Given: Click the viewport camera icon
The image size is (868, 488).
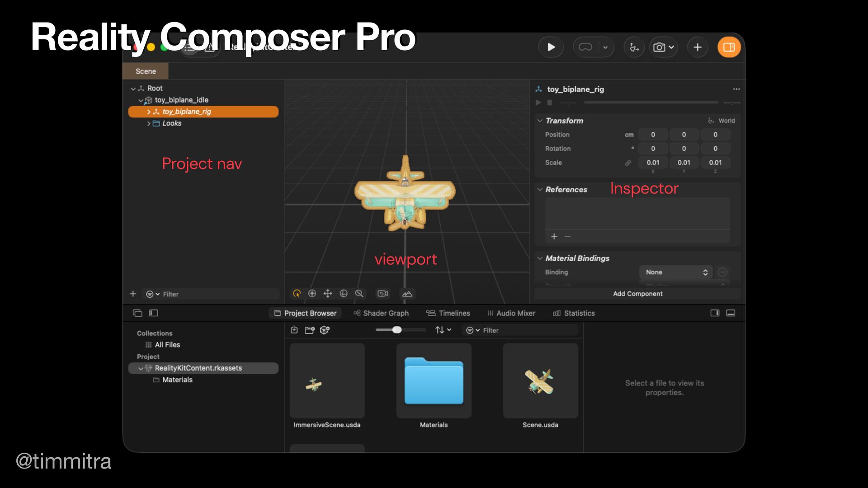Looking at the screenshot, I should (382, 294).
